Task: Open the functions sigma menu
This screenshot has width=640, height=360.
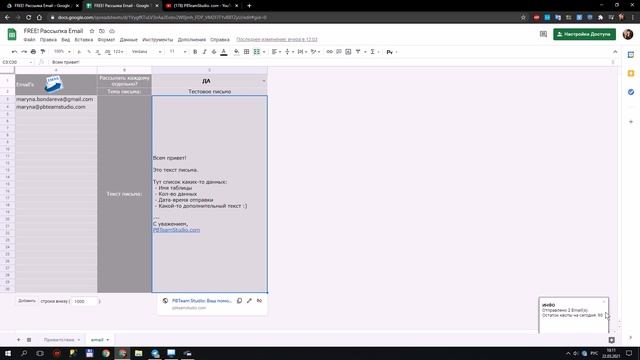Action: 373,52
